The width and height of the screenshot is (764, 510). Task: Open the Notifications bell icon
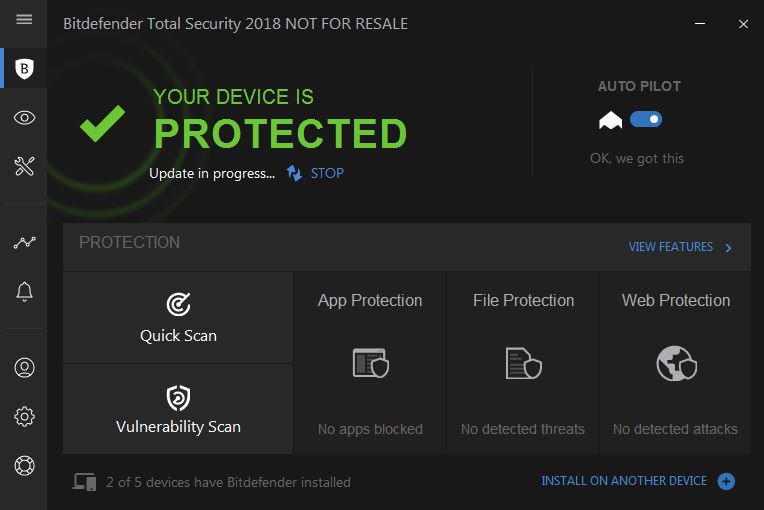click(24, 292)
